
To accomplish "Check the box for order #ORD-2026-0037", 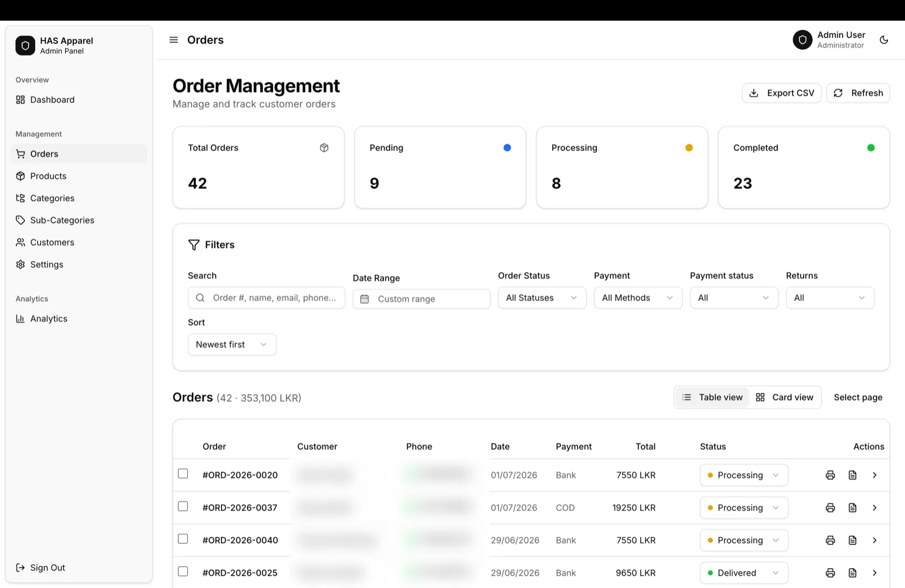I will (183, 507).
